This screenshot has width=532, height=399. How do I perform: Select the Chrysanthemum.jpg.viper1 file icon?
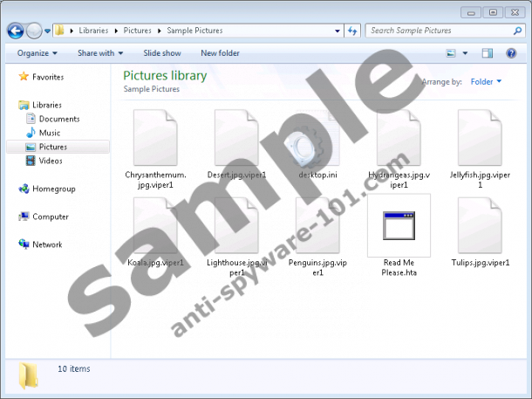(x=155, y=138)
